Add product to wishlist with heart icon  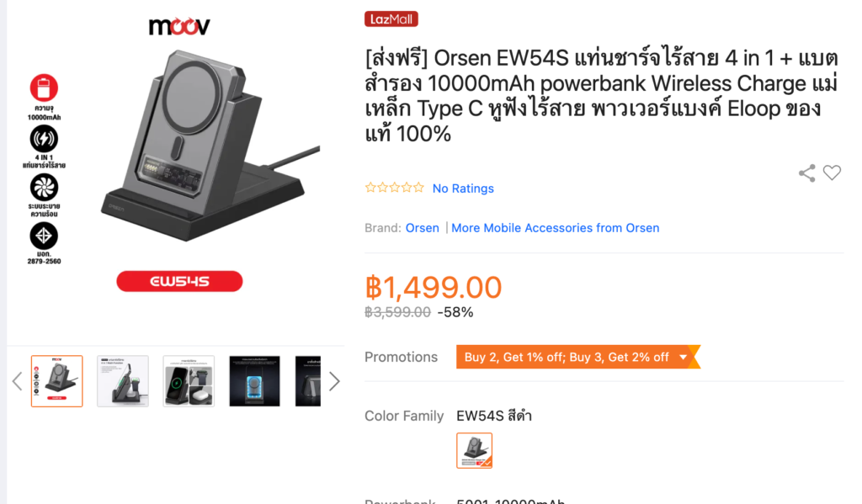point(832,172)
